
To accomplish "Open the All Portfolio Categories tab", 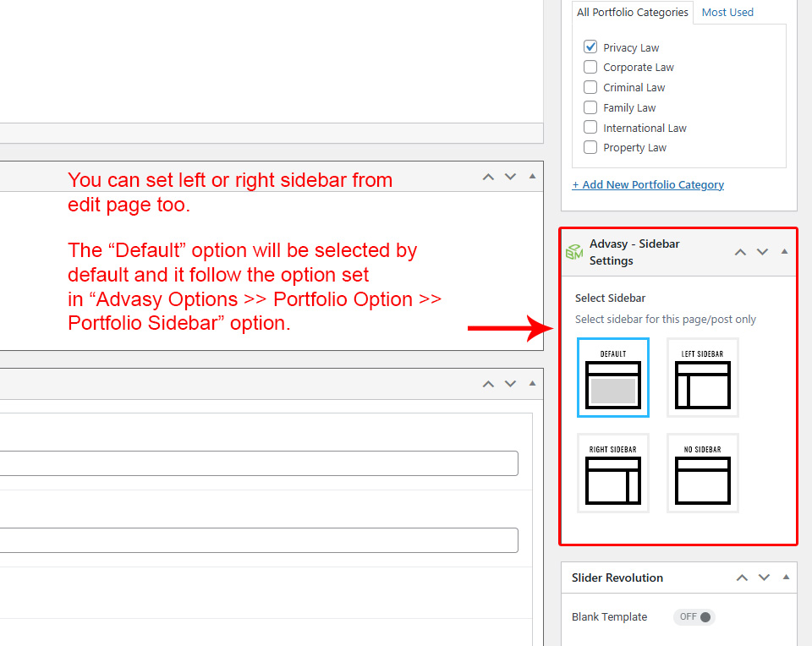I will (x=633, y=12).
